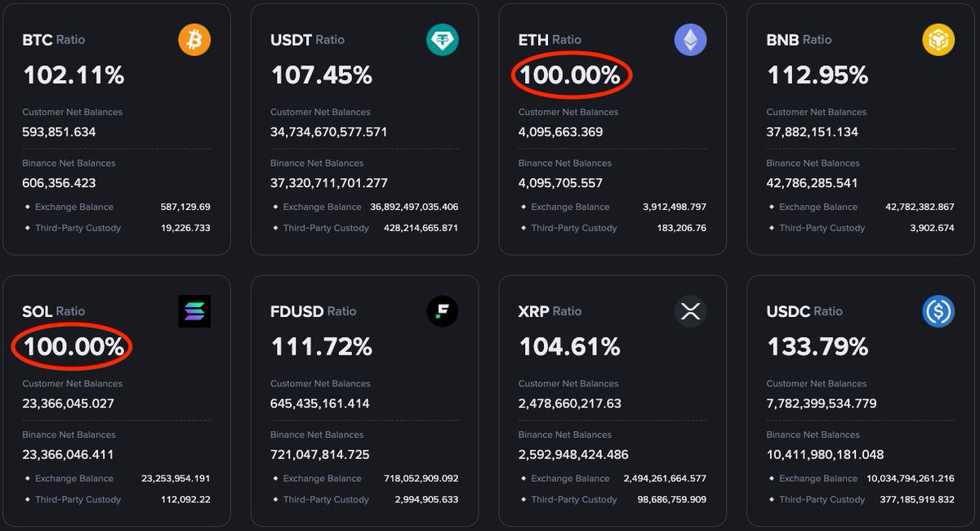
Task: Click FDUSD 111.72% ratio figure
Action: [x=321, y=347]
